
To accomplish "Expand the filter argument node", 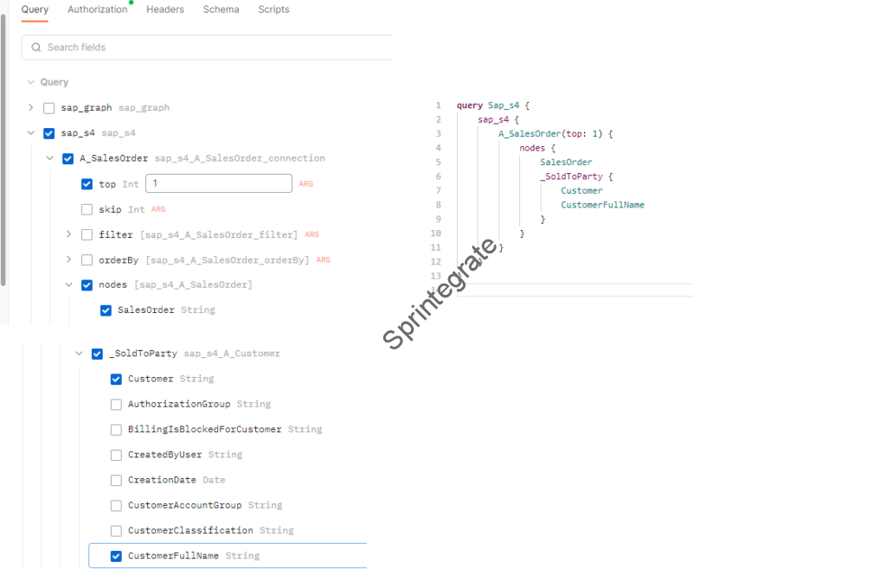I will click(x=69, y=234).
